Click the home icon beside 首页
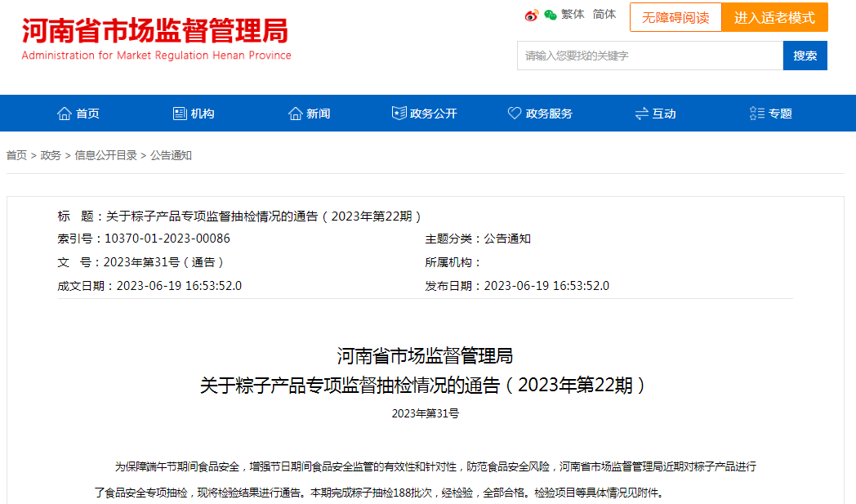 [x=65, y=114]
